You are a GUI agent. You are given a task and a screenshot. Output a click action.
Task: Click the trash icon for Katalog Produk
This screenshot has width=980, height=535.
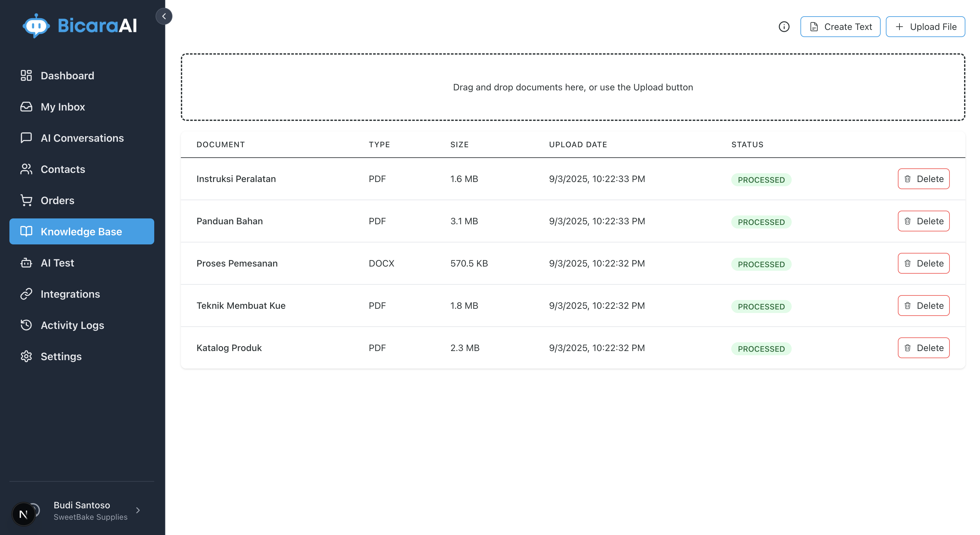(908, 348)
